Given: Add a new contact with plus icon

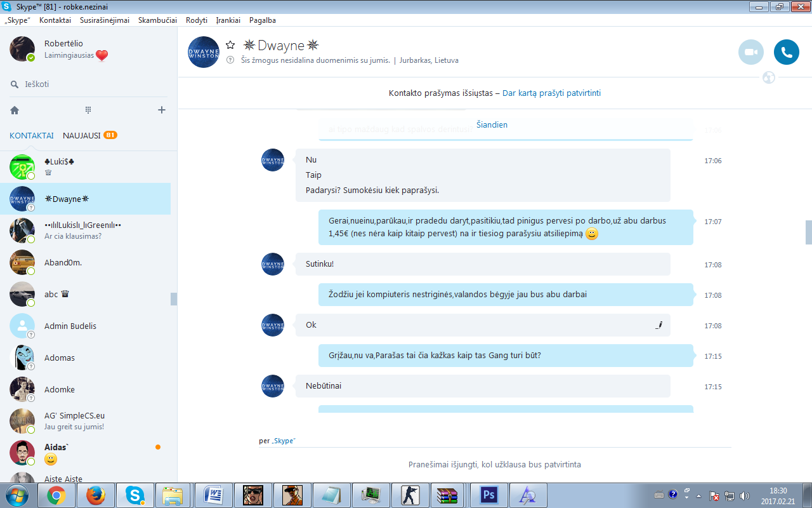Looking at the screenshot, I should point(162,110).
